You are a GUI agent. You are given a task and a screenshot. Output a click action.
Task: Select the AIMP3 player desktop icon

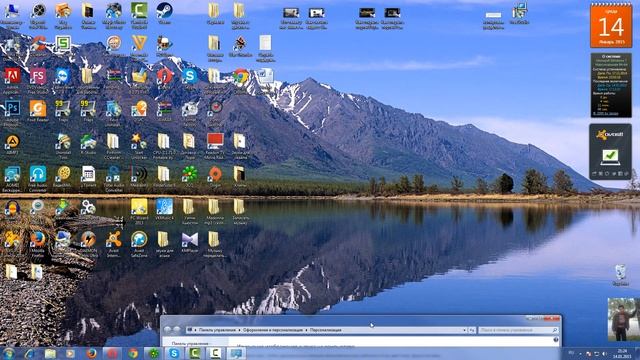[12, 145]
